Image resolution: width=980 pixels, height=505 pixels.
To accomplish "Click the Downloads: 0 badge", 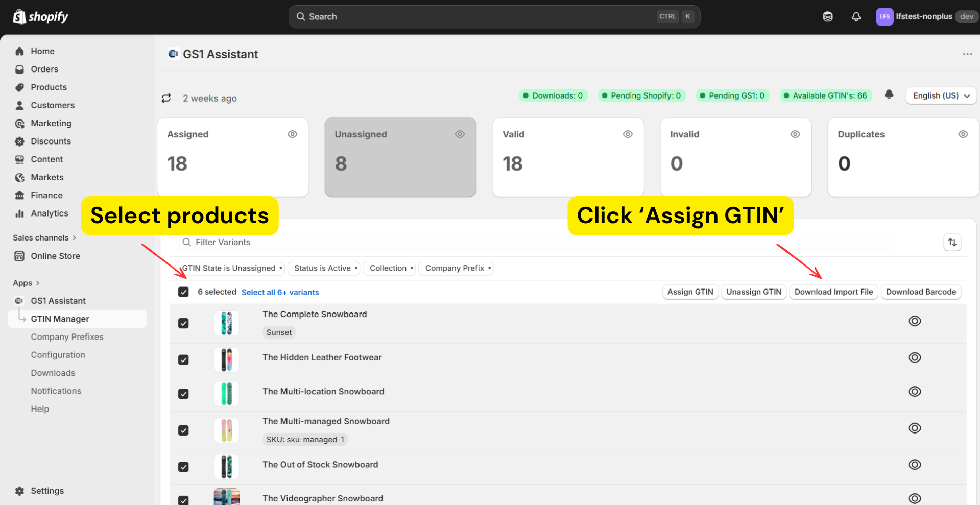I will [x=553, y=95].
